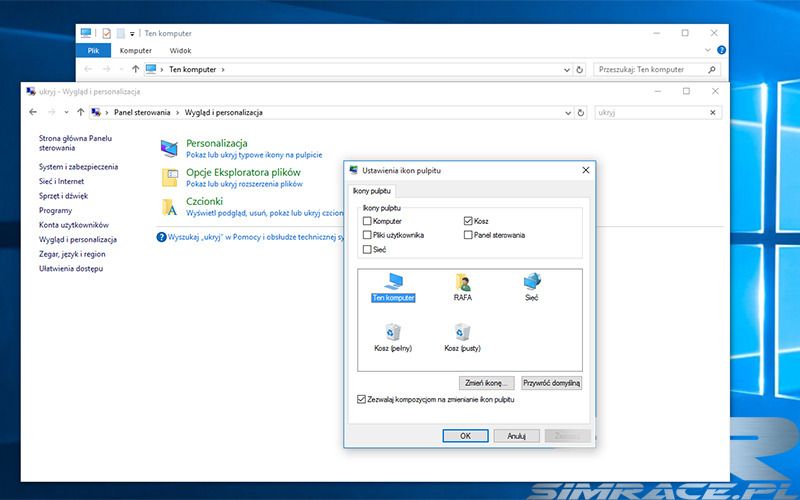Click the Opcje Eksploratora plików icon
800x500 pixels.
[170, 178]
